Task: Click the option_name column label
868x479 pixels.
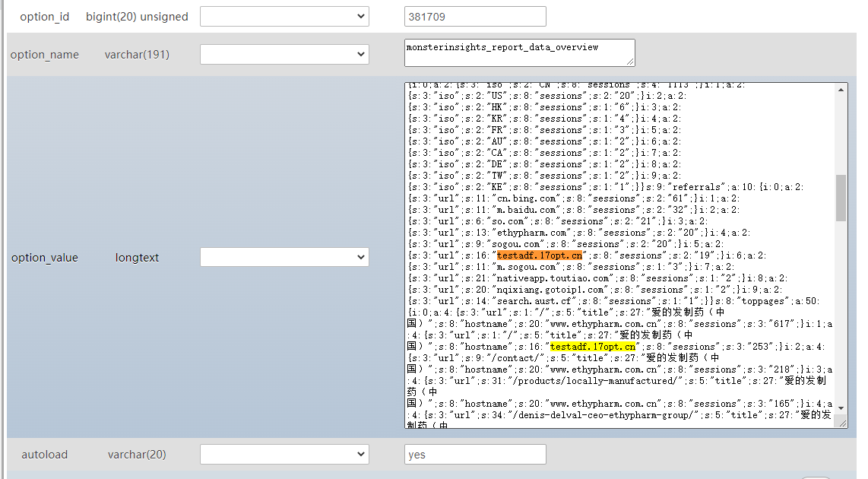Action: [45, 55]
